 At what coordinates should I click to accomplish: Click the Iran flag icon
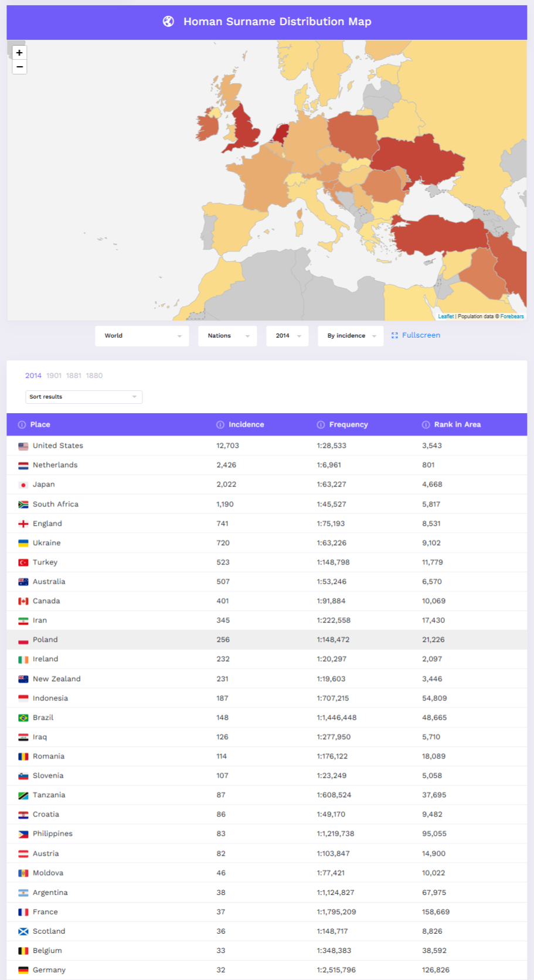(x=23, y=620)
